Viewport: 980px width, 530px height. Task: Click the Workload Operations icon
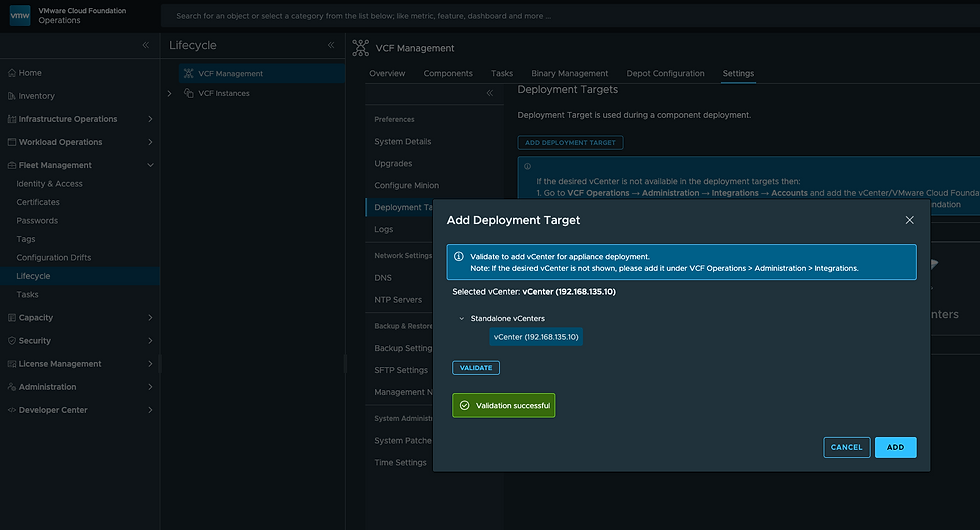[x=12, y=142]
